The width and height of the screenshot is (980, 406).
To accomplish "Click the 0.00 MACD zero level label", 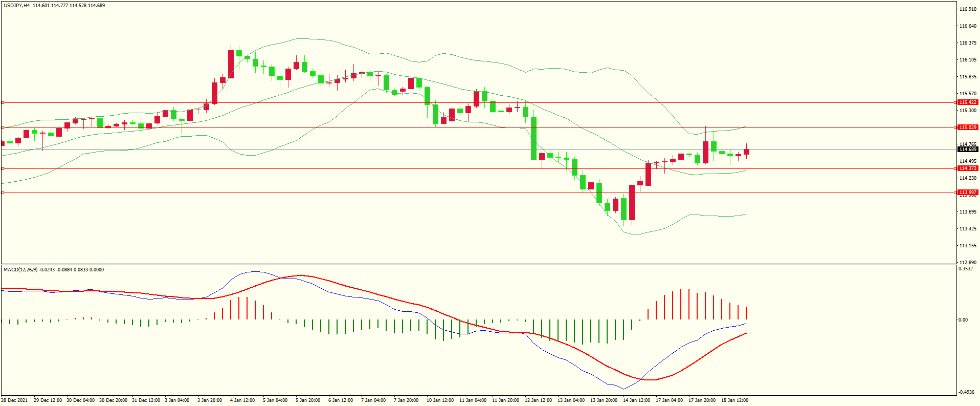I will [963, 320].
